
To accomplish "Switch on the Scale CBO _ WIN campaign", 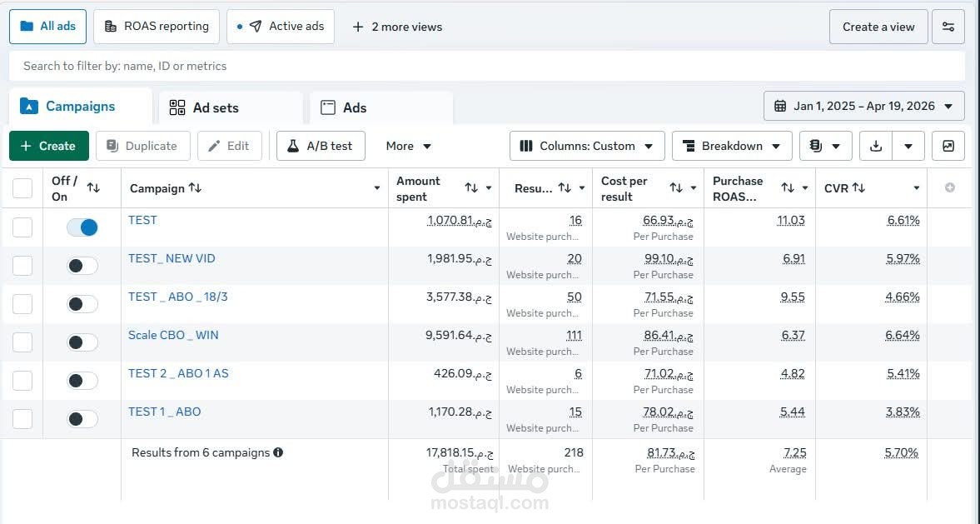I will (82, 342).
